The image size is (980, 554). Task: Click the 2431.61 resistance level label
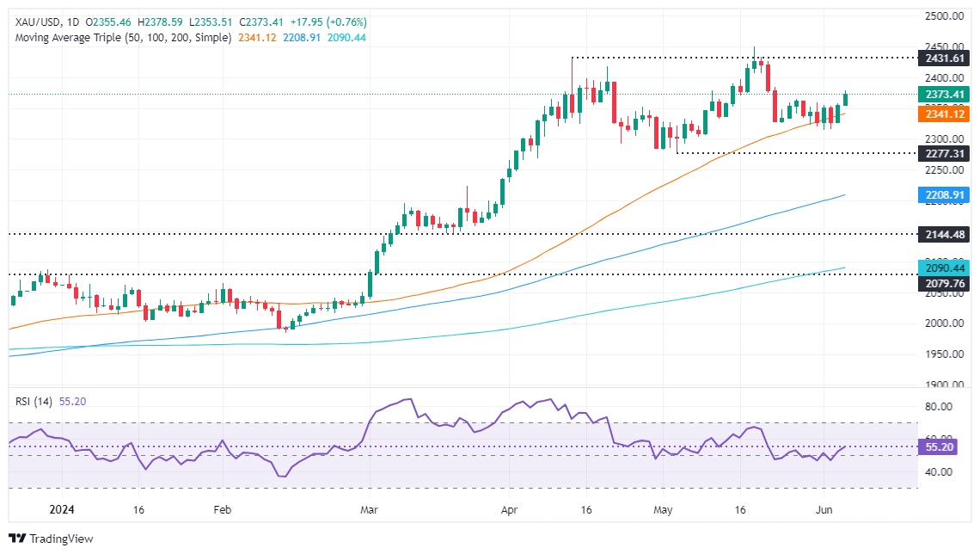944,58
